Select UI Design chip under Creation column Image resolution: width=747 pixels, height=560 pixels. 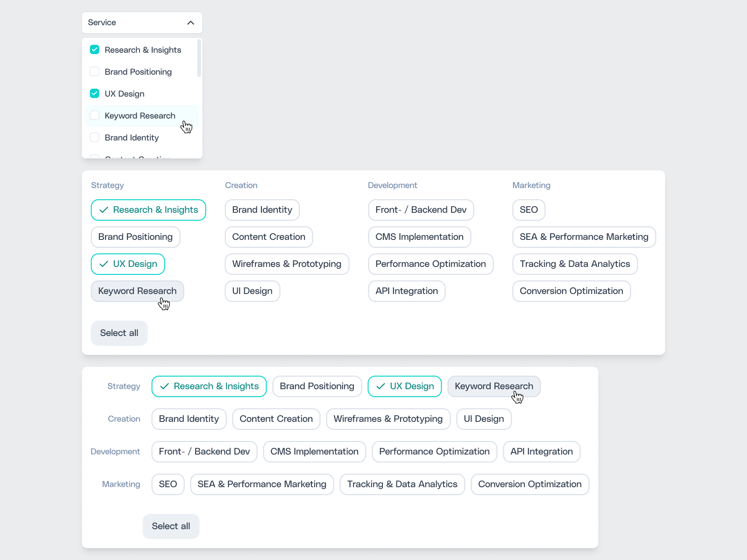click(x=253, y=291)
